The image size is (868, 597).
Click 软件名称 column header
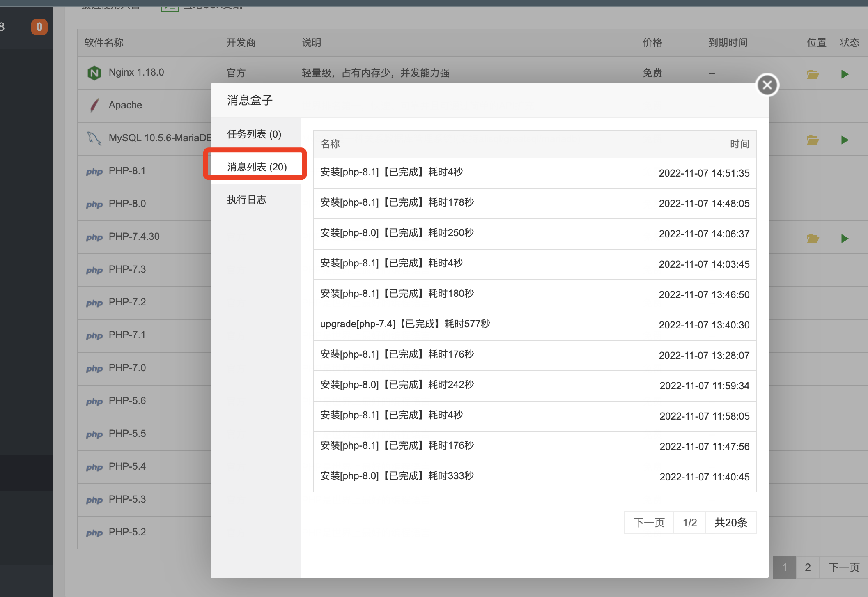pos(104,42)
